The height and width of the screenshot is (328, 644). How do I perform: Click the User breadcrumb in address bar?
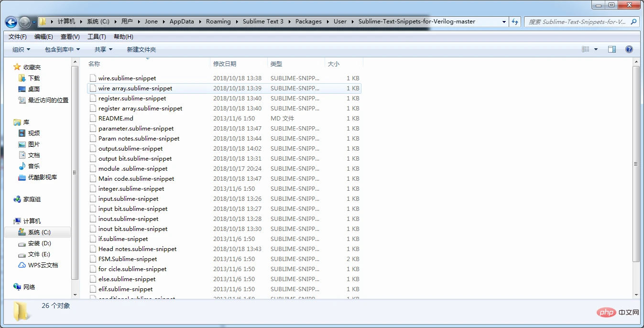tap(340, 22)
